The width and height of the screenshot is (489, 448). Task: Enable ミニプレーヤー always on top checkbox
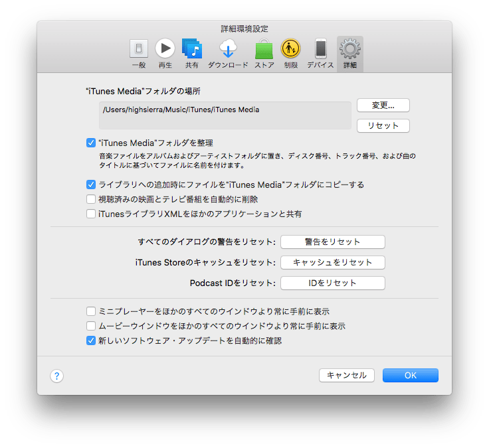pos(91,311)
